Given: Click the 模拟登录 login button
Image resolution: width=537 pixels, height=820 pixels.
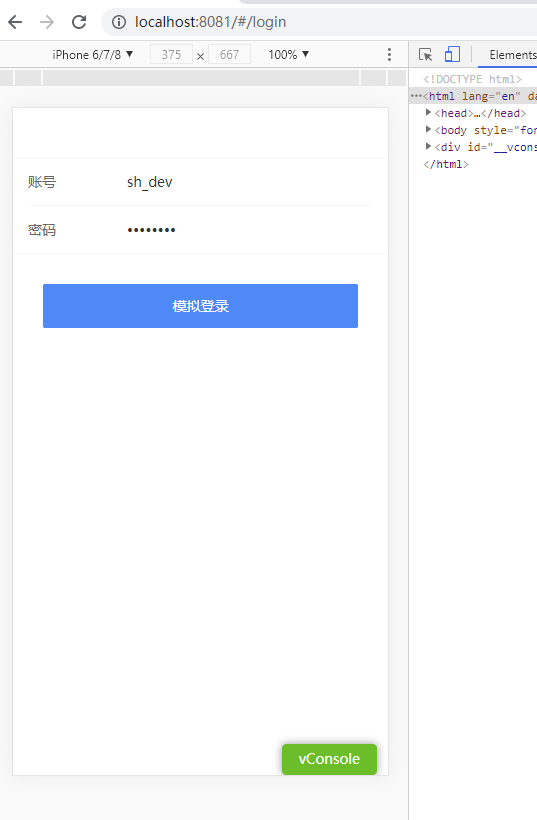Looking at the screenshot, I should 200,306.
